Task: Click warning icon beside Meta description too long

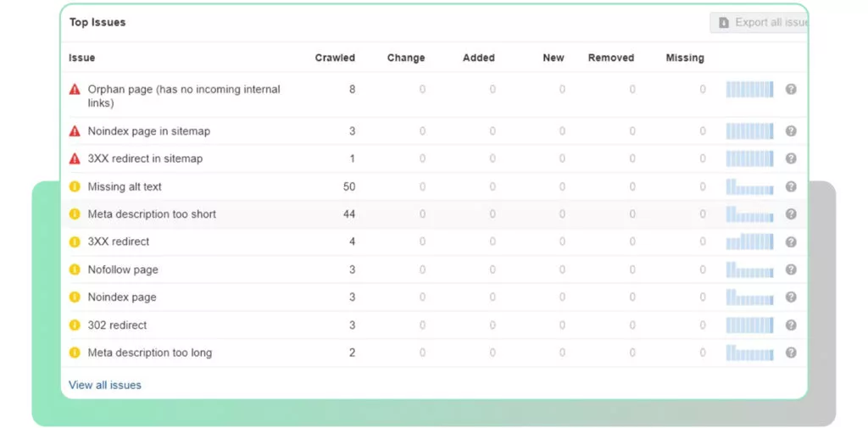Action: (x=75, y=353)
